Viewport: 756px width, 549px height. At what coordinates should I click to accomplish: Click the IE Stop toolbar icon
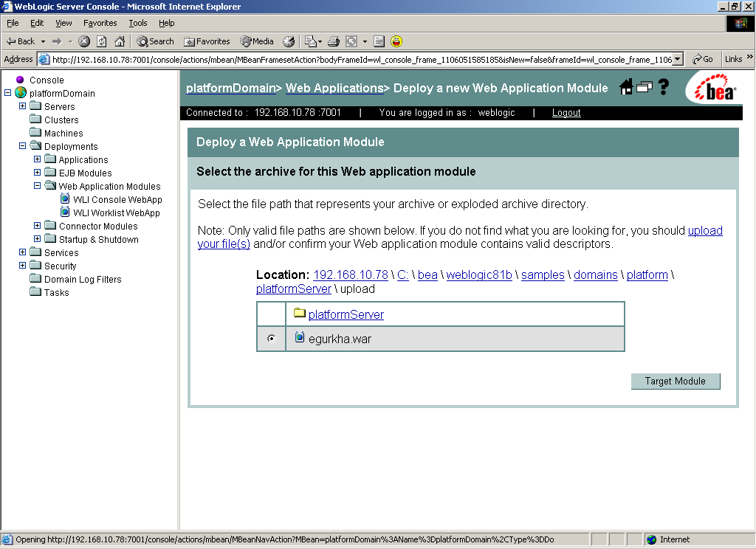(x=84, y=41)
